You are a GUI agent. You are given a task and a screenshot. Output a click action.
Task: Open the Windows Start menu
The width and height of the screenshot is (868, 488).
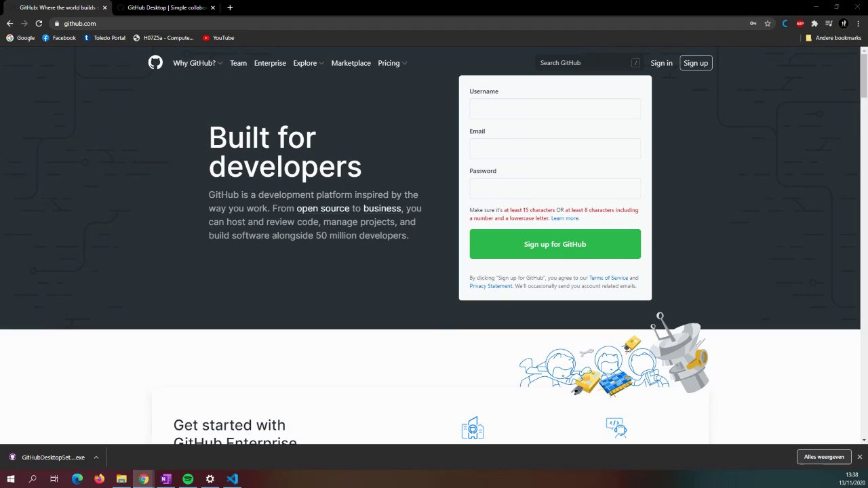[10, 479]
